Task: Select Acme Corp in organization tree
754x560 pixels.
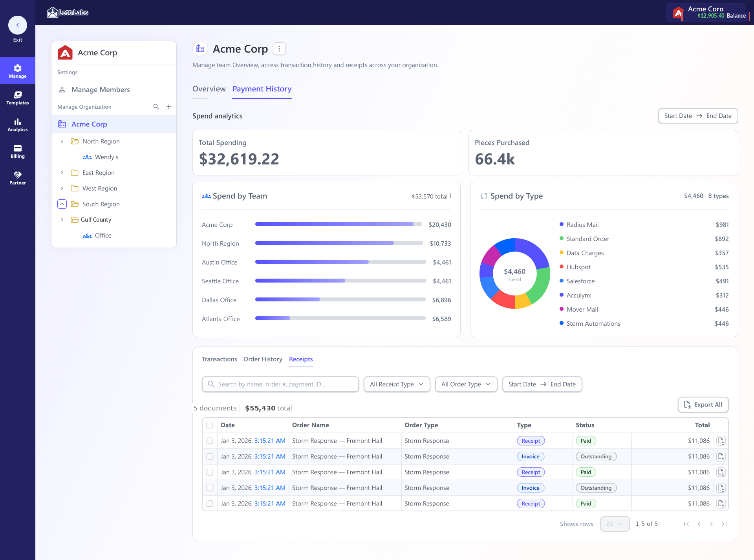Action: point(114,124)
